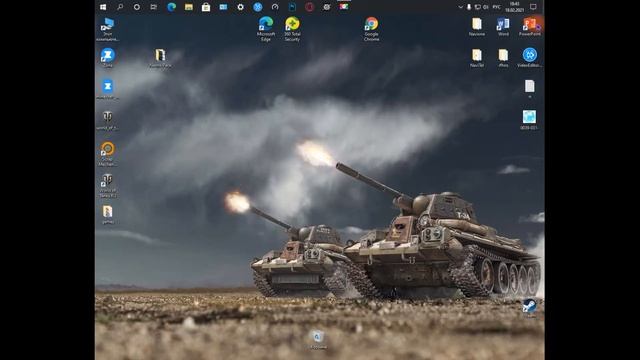Open Task View in taskbar
Image resolution: width=640 pixels, height=360 pixels.
point(154,7)
